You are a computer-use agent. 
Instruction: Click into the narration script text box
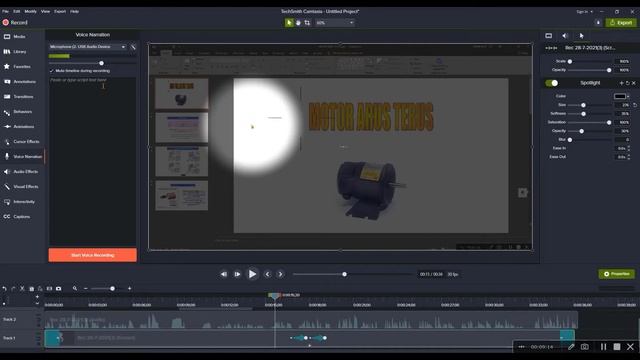tap(93, 161)
